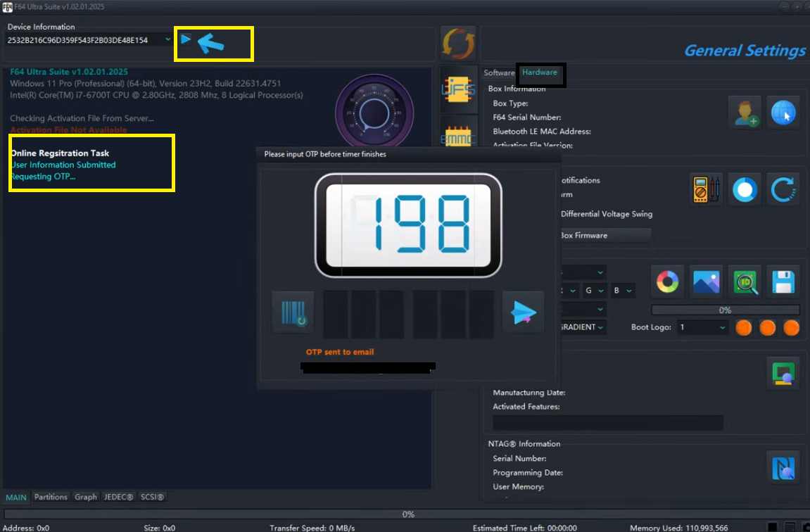Select the MAIN tab
810x532 pixels.
16,498
